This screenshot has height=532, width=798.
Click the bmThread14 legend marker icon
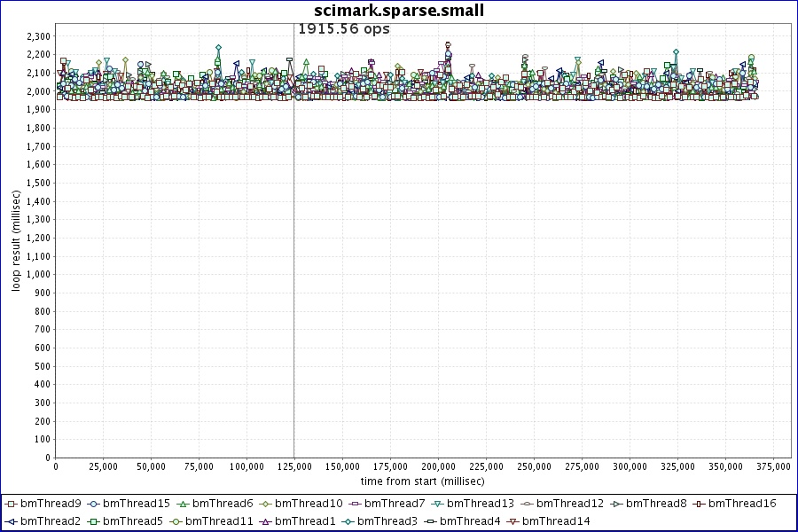(513, 521)
